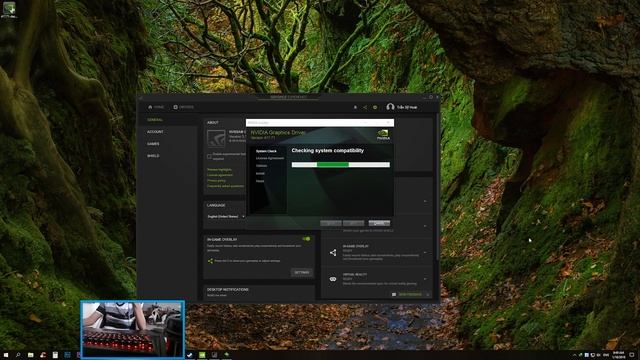
Task: Click the installer progress bar
Action: click(341, 164)
